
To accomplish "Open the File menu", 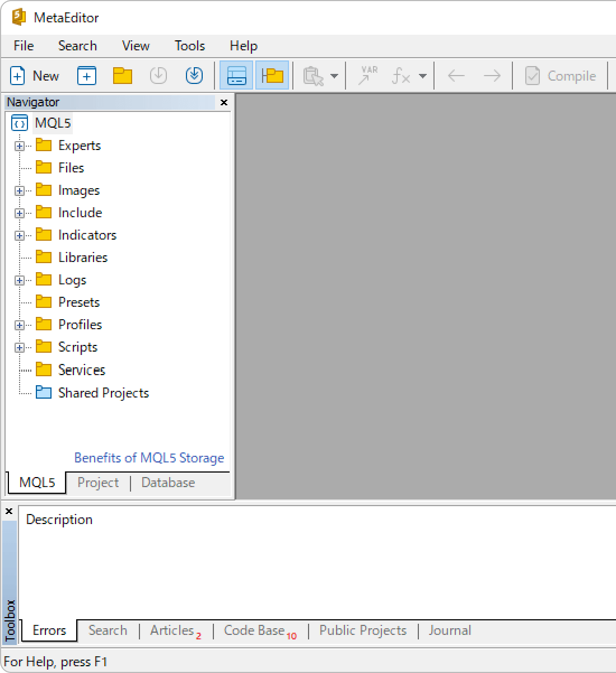I will click(x=24, y=46).
